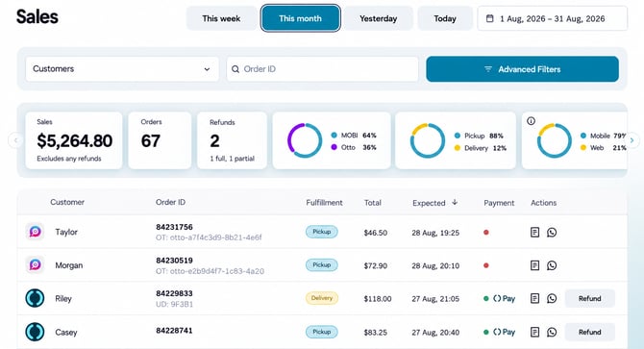Screen dimensions: 644x349
Task: Open receipt icon for Riley's order
Action: [534, 298]
